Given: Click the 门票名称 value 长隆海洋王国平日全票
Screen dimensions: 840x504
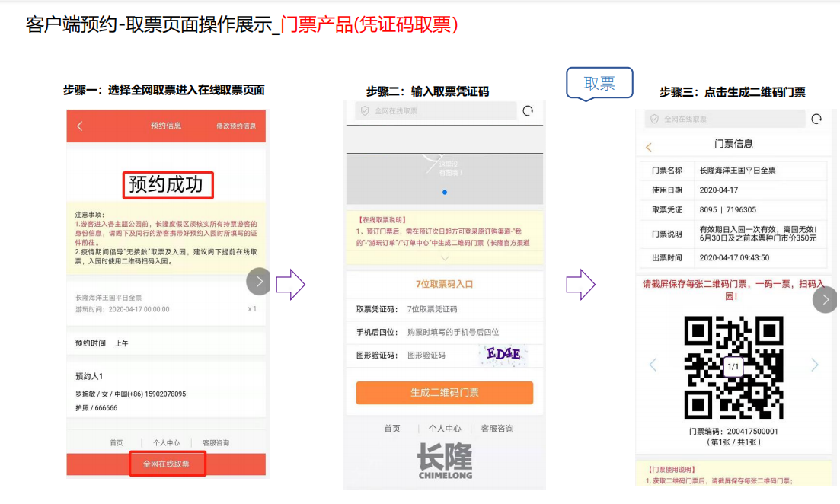Looking at the screenshot, I should coord(738,171).
